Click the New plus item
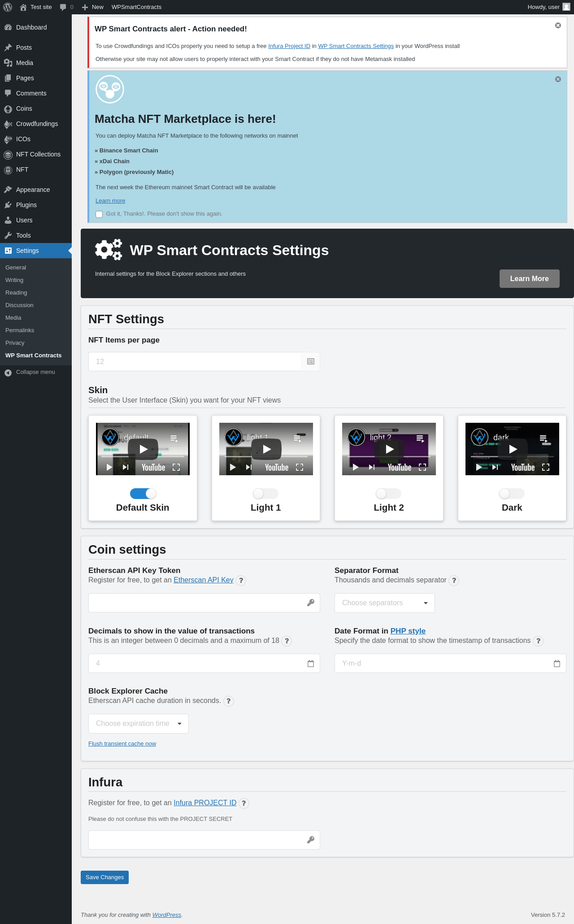Image resolution: width=574 pixels, height=924 pixels. coord(93,7)
